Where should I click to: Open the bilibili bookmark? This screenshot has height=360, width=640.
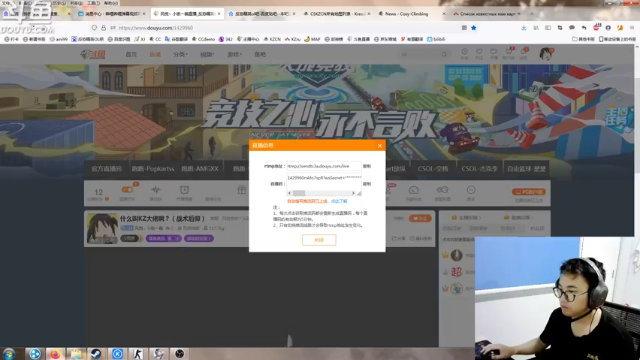(436, 39)
